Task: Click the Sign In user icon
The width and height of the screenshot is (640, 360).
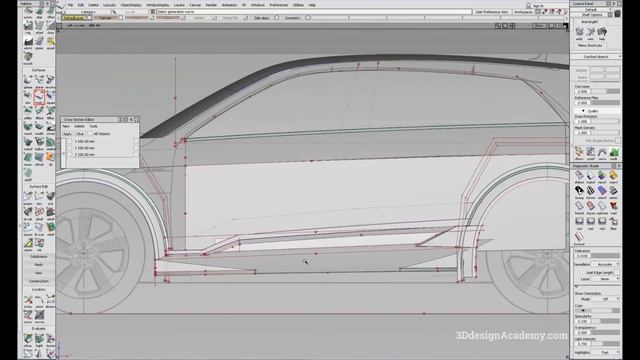Action: [529, 5]
